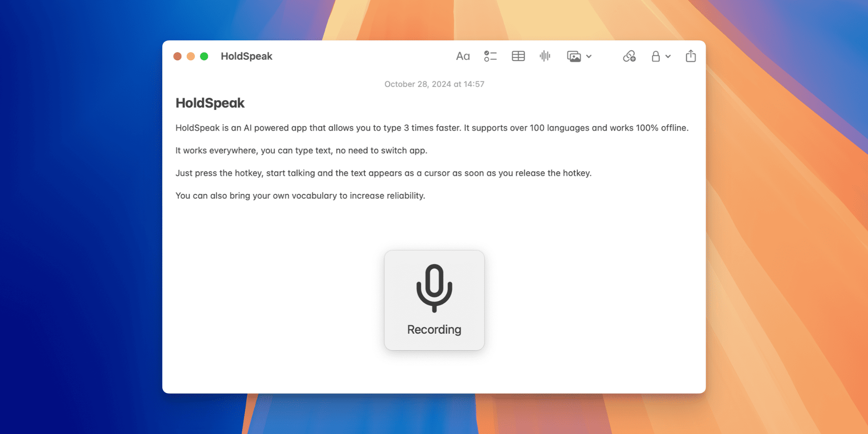Viewport: 868px width, 434px height.
Task: Click the Recording label text
Action: tap(434, 330)
